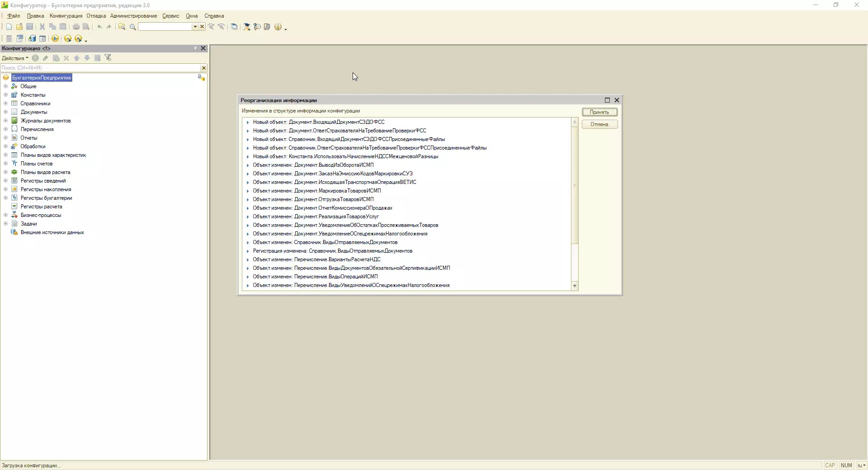Click the Принять button
This screenshot has width=868, height=470.
coord(599,112)
